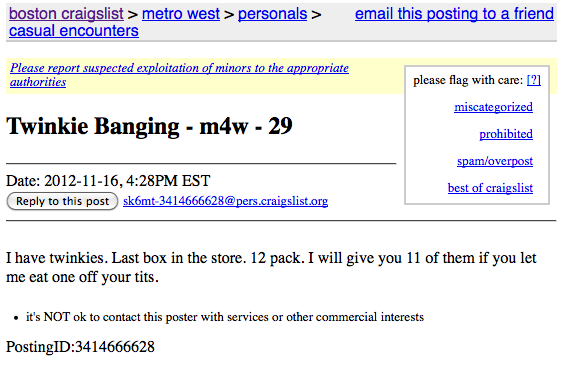Open the report suspected exploitation of minors link
This screenshot has width=564, height=373.
point(179,75)
